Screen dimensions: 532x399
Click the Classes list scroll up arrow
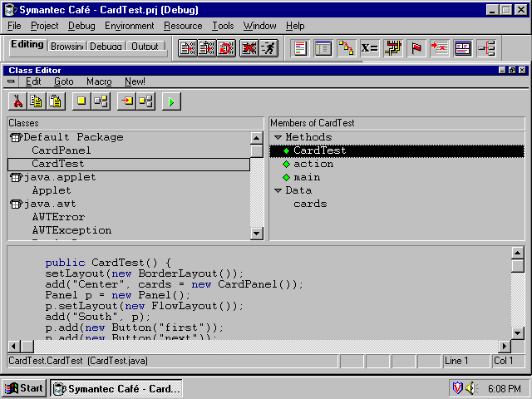click(257, 138)
